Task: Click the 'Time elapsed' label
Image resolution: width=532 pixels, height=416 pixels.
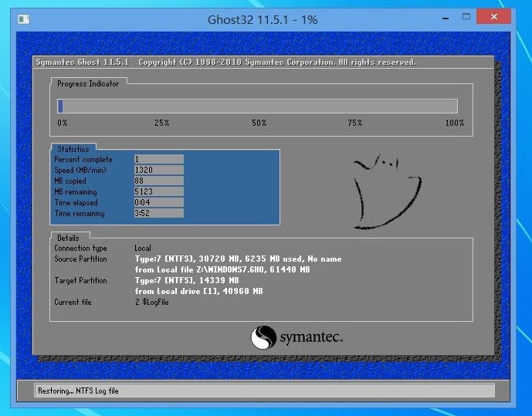Action: (x=76, y=203)
